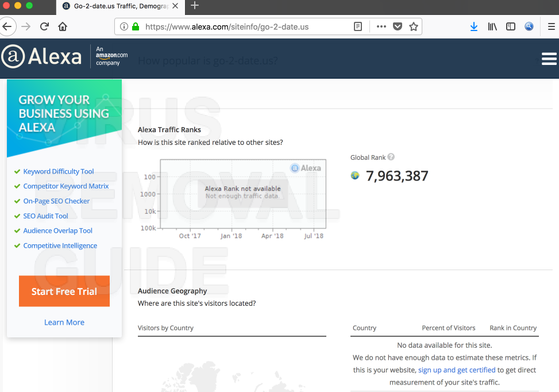Go back using the browser back arrow
This screenshot has height=392, width=559.
tap(7, 26)
